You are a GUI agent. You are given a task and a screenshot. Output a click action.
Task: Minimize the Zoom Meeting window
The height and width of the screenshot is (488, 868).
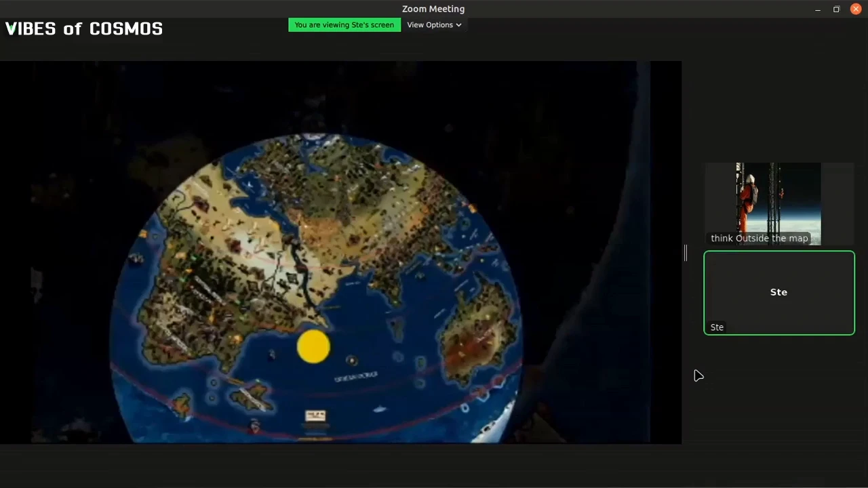(x=817, y=9)
